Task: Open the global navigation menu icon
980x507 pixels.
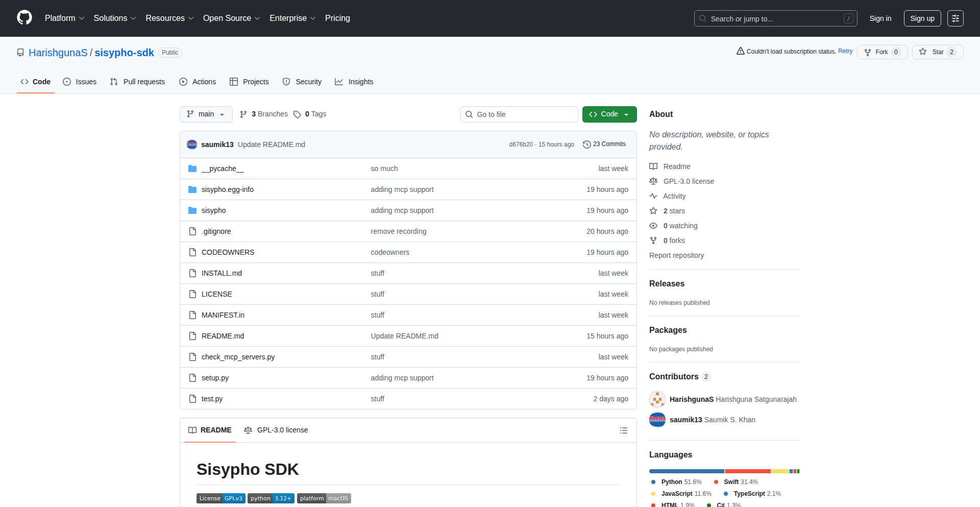Action: 955,18
